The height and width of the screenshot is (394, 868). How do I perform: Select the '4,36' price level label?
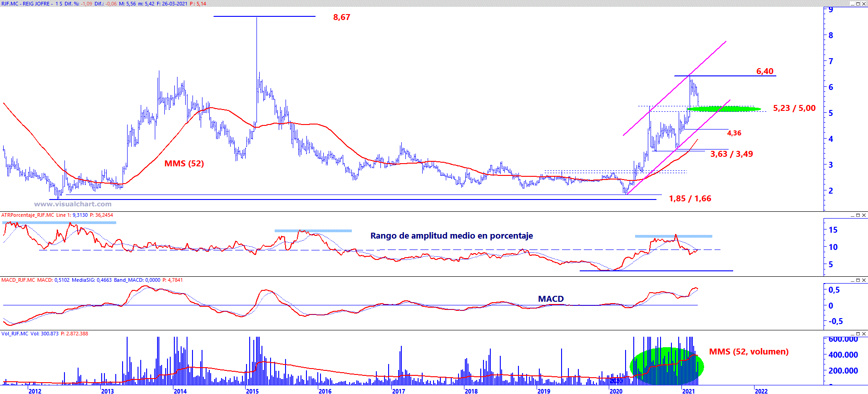(x=734, y=133)
